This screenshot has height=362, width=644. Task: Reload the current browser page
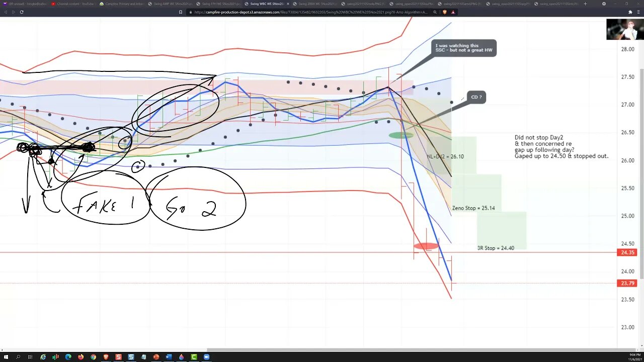(x=21, y=12)
